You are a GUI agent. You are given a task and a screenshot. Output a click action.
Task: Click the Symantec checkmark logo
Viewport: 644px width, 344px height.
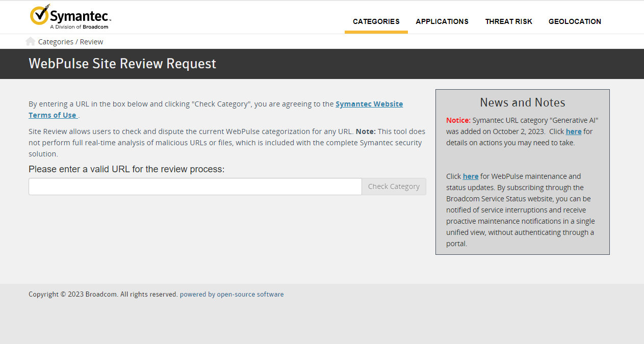(x=39, y=15)
